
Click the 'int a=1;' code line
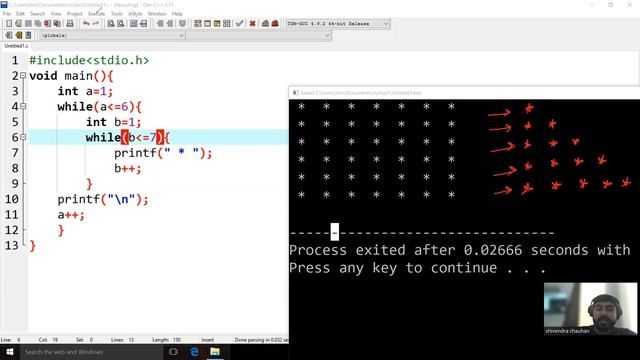coord(85,91)
